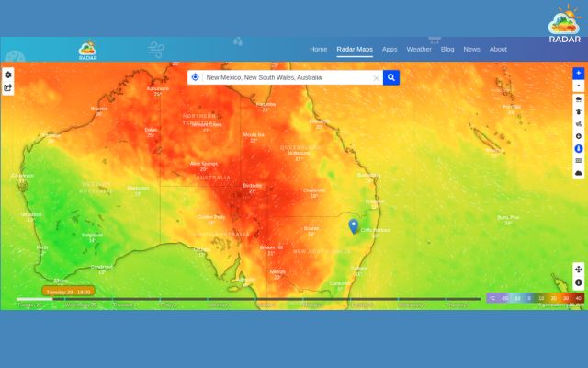This screenshot has height=368, width=588.
Task: Switch to the solid cloud cover layer
Action: coord(578,173)
